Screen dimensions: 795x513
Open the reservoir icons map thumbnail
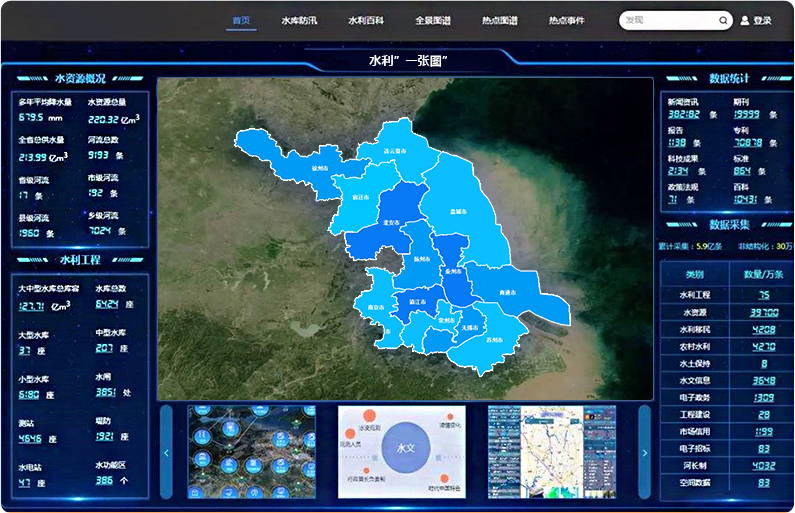tap(251, 451)
